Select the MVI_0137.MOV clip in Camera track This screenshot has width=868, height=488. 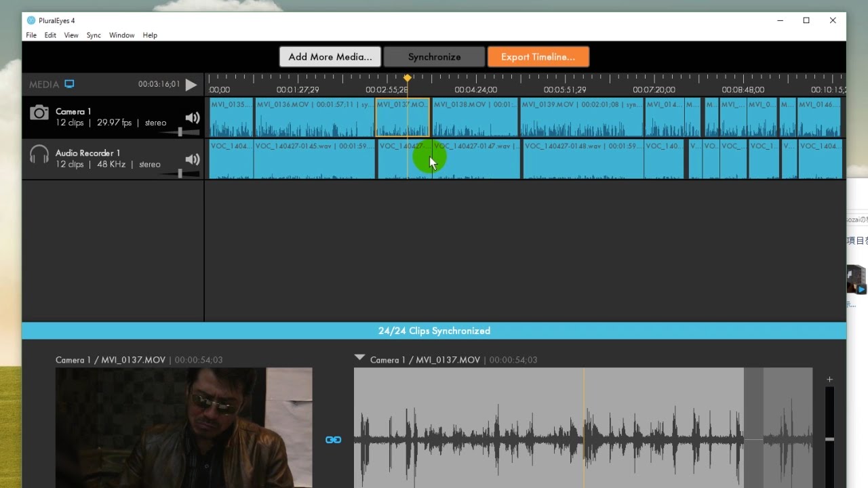[x=402, y=117]
